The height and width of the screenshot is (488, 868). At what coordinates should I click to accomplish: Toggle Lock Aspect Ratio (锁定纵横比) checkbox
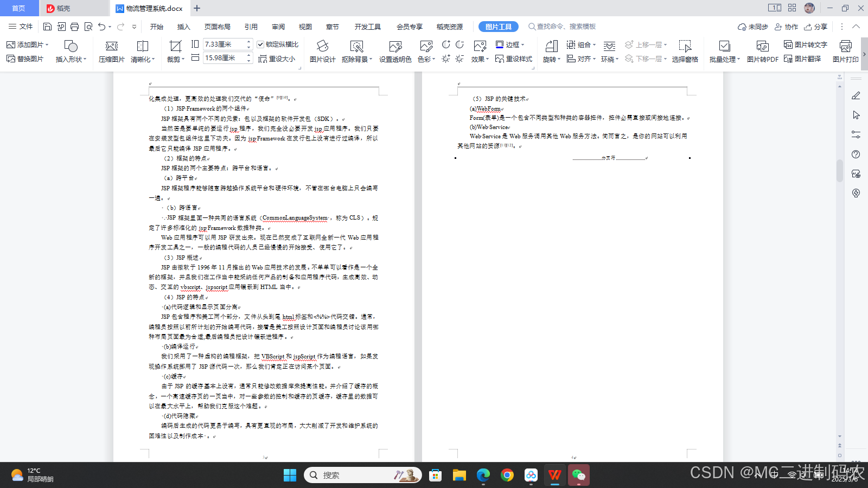coord(260,44)
